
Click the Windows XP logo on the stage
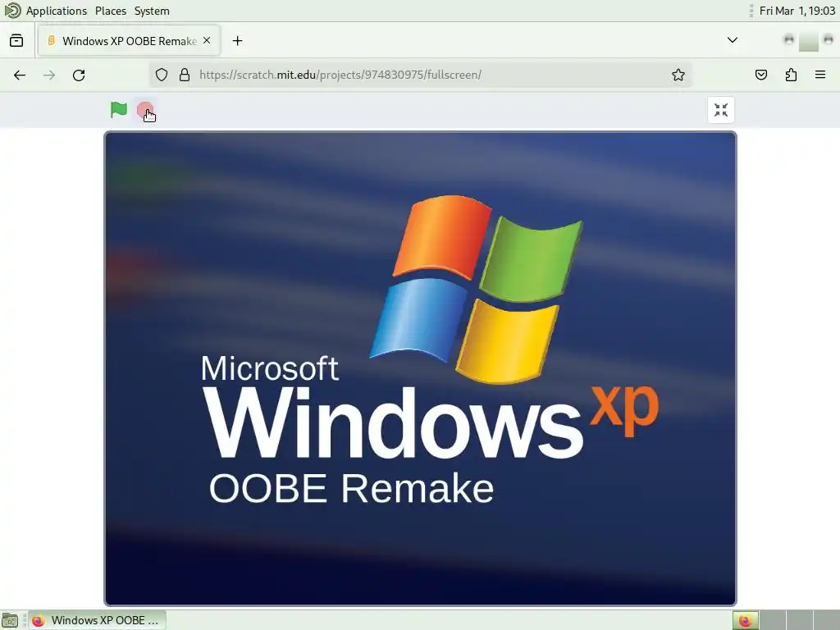pyautogui.click(x=476, y=290)
